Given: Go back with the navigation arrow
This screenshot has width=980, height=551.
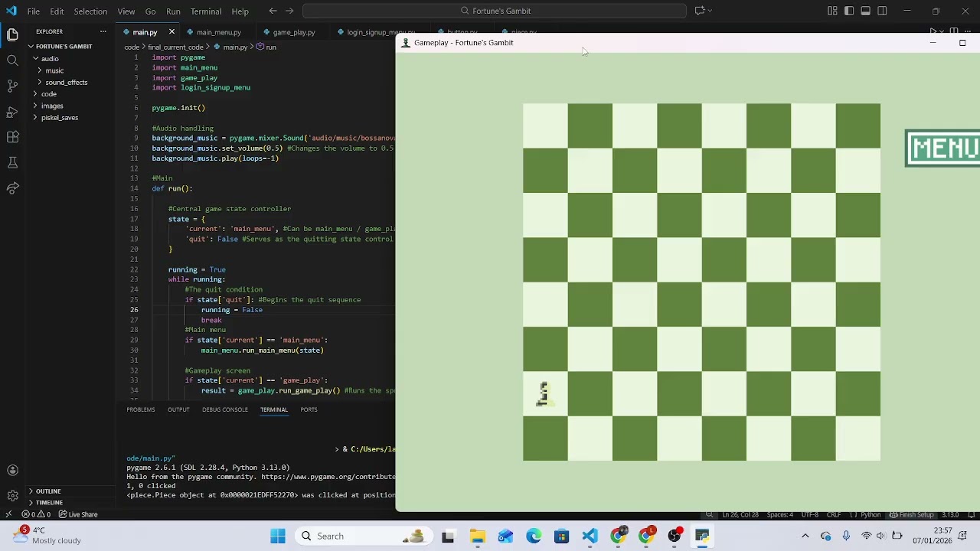Looking at the screenshot, I should point(273,11).
